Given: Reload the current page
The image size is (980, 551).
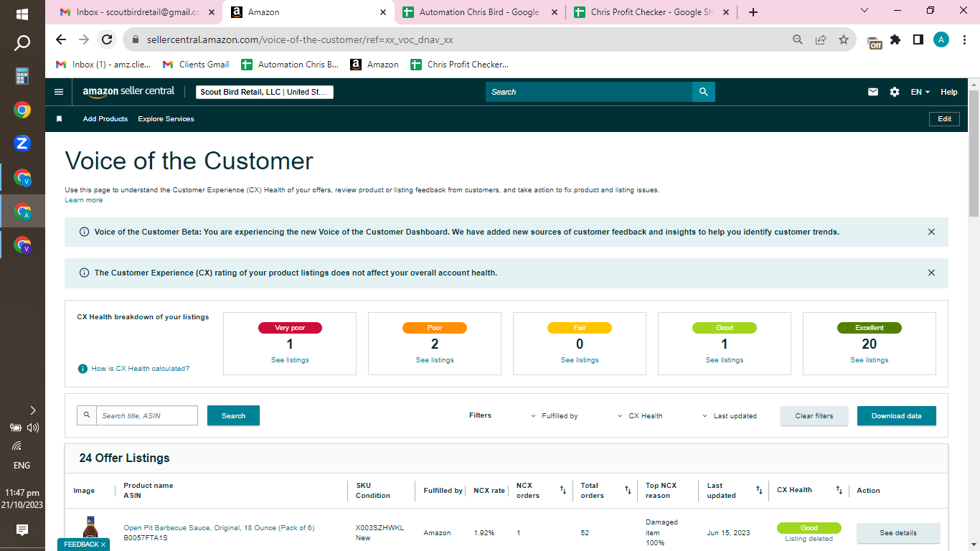Looking at the screenshot, I should click(107, 39).
